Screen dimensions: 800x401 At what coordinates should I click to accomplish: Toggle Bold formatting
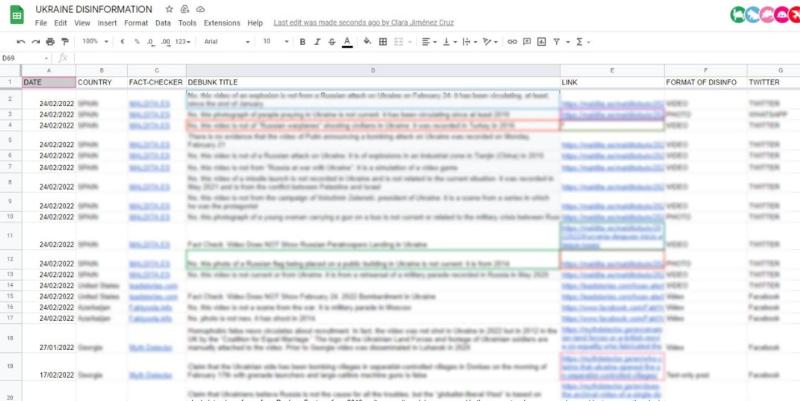301,41
